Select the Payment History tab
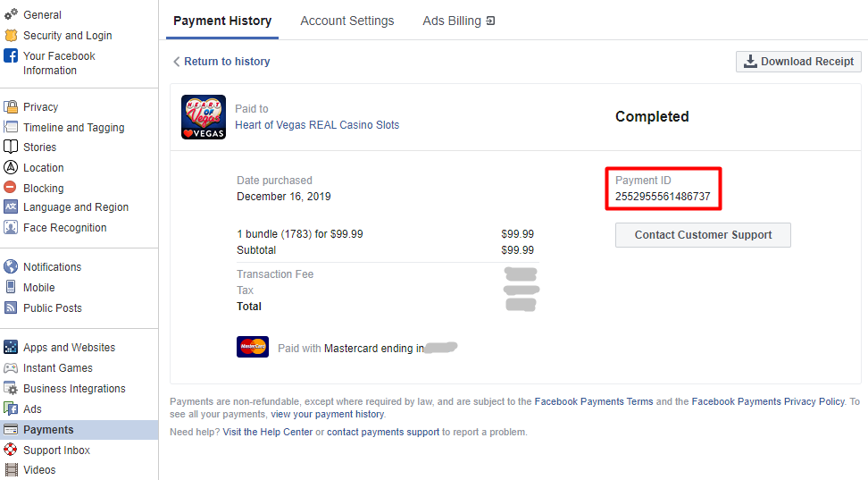This screenshot has height=480, width=868. pyautogui.click(x=222, y=21)
